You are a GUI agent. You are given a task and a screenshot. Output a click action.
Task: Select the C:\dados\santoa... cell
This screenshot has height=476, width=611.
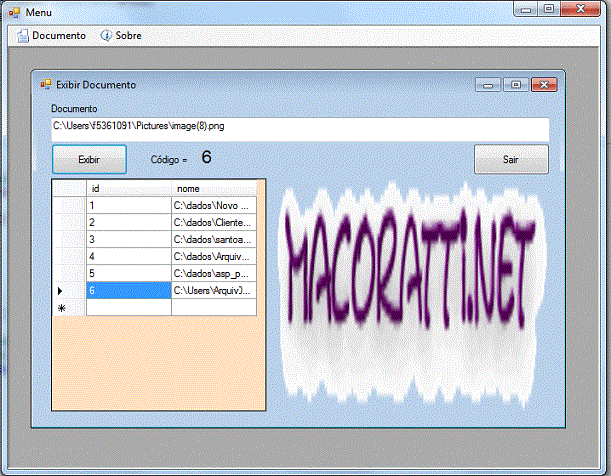(214, 239)
